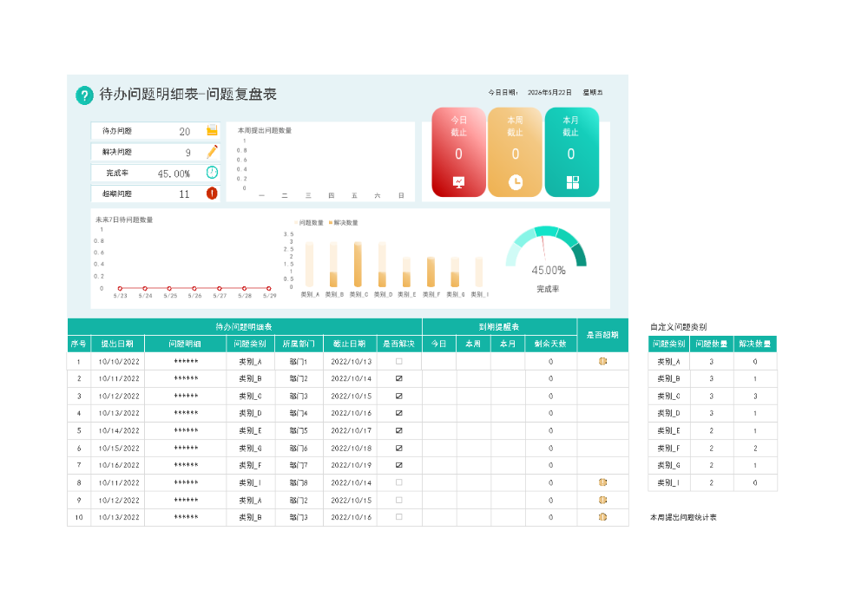868x616 pixels.
Task: Untick the 是否解决 checkbox in row 7
Action: tap(399, 465)
